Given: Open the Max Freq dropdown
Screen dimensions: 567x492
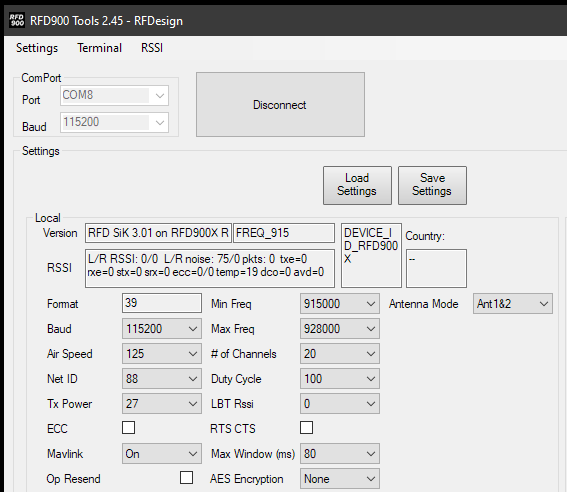Looking at the screenshot, I should pyautogui.click(x=340, y=329).
